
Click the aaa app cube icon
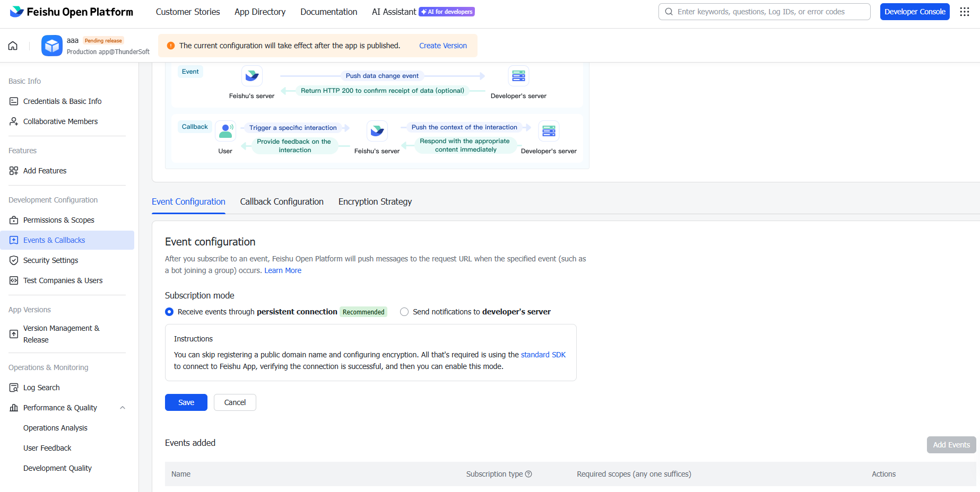coord(52,46)
